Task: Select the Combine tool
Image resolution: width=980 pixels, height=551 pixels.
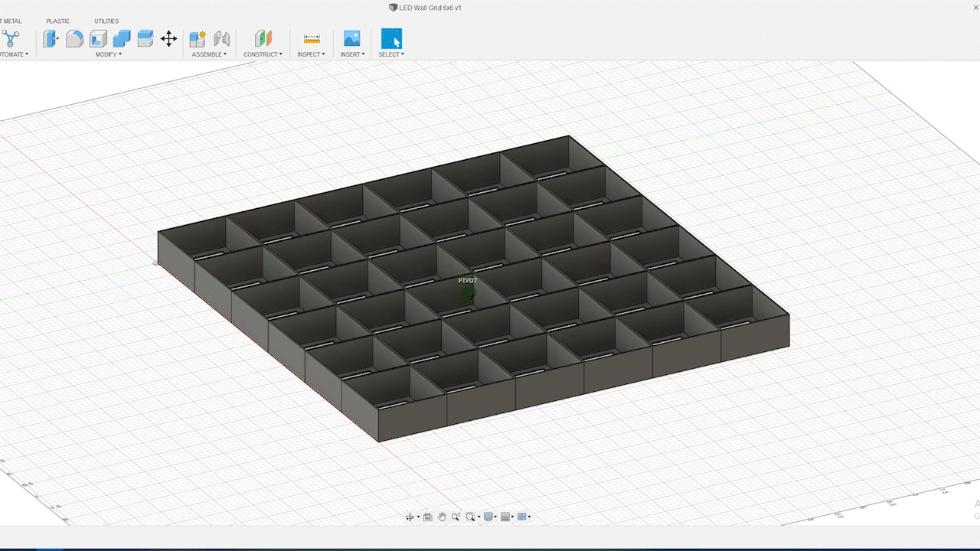Action: click(120, 38)
